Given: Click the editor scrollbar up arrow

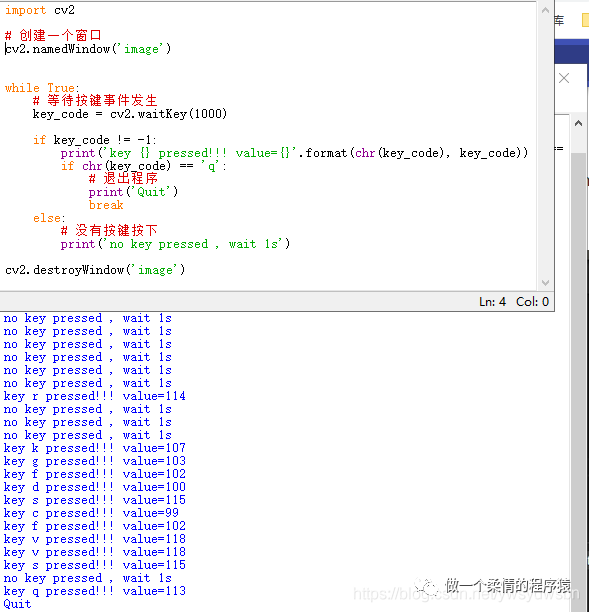Looking at the screenshot, I should point(545,11).
